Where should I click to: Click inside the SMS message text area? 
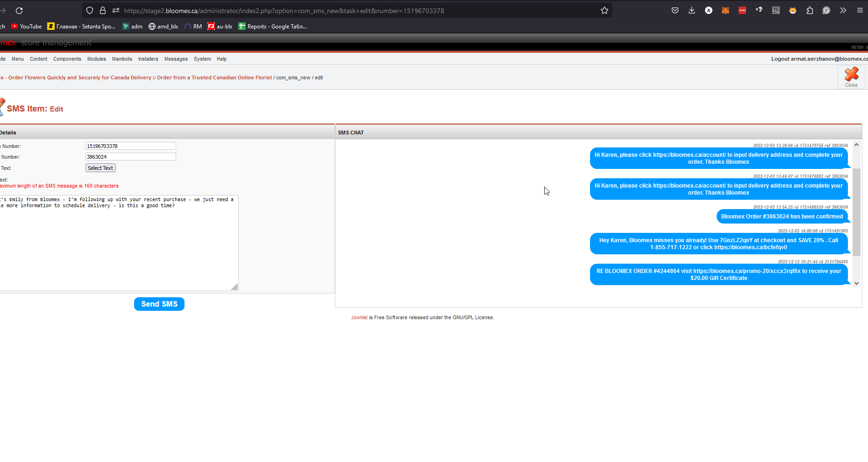(x=119, y=243)
